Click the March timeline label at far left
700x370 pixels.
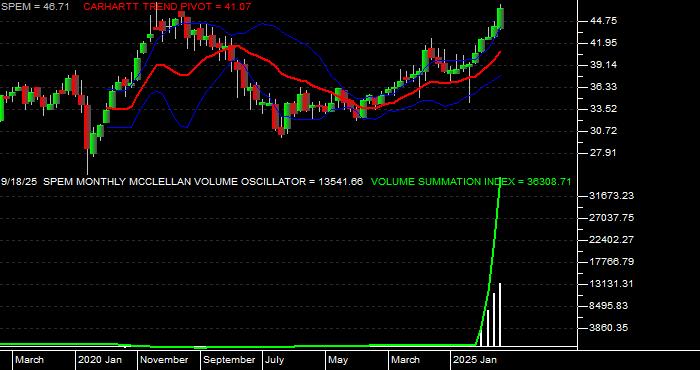tap(30, 360)
